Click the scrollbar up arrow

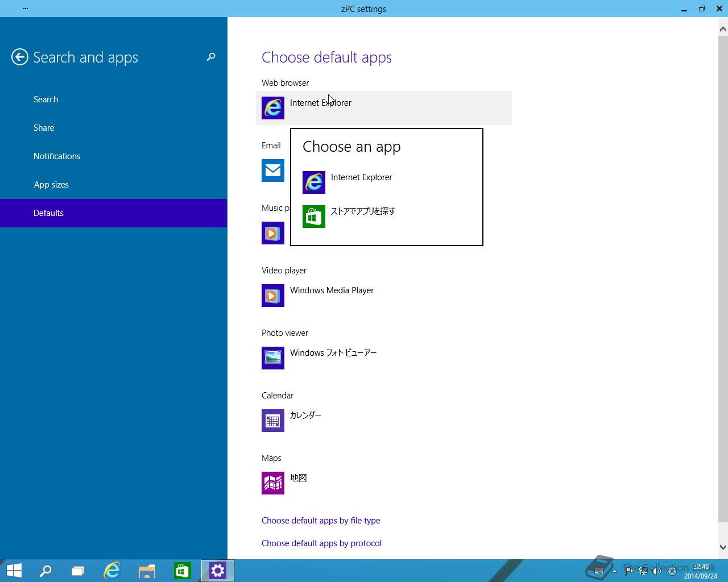(723, 29)
